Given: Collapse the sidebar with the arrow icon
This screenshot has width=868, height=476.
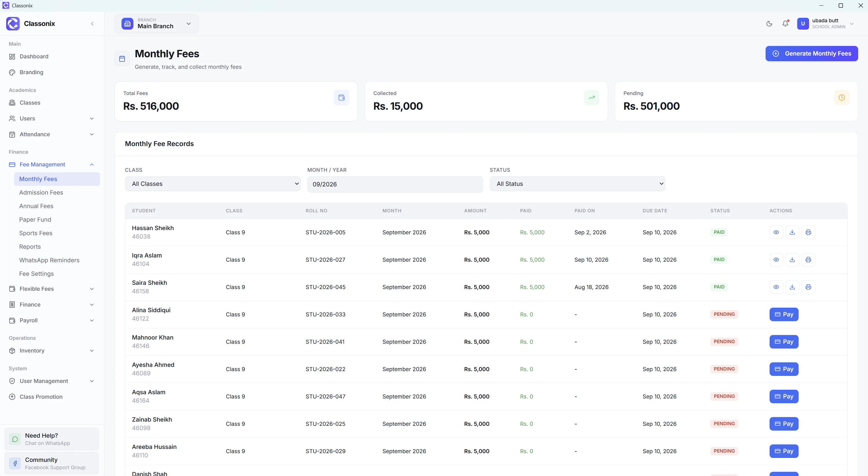Looking at the screenshot, I should [x=92, y=24].
